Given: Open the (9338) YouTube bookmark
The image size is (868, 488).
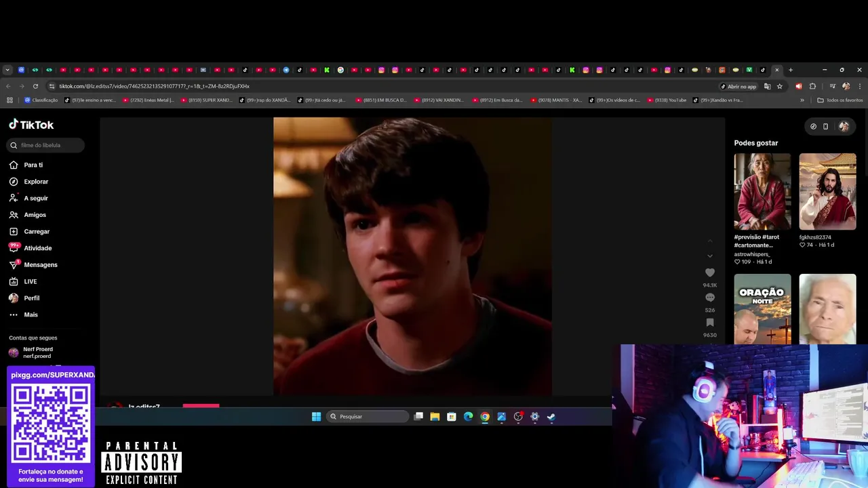Looking at the screenshot, I should (667, 100).
